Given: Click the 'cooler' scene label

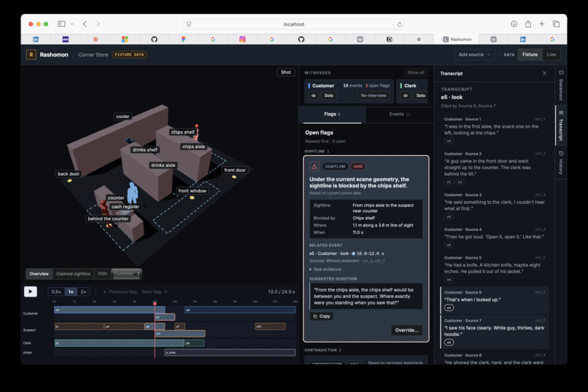Looking at the screenshot, I should [123, 117].
